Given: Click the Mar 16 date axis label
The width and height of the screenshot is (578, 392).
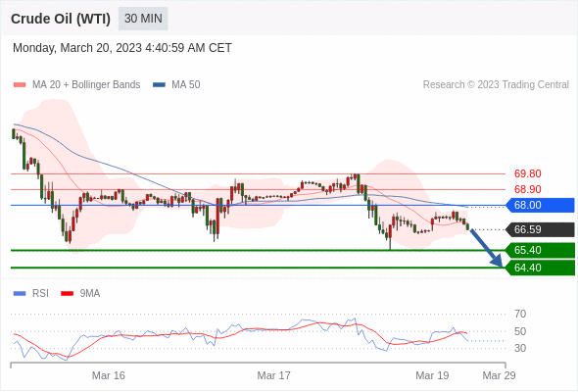Looking at the screenshot, I should [x=109, y=375].
